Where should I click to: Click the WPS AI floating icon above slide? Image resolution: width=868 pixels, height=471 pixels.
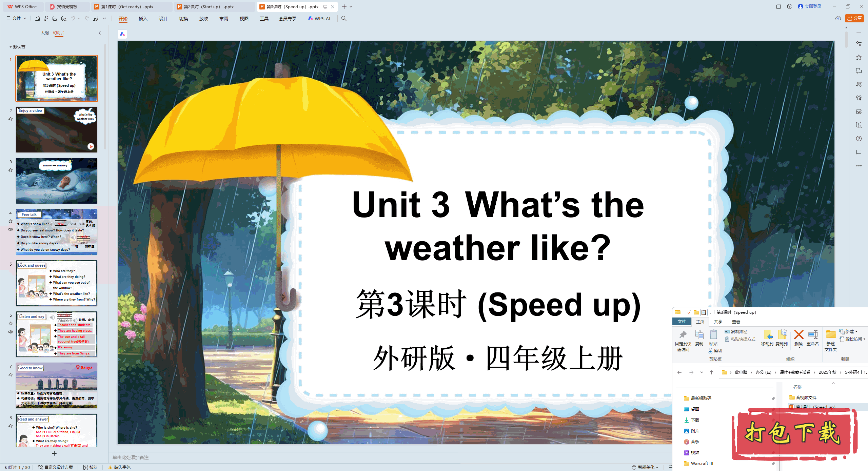[122, 34]
